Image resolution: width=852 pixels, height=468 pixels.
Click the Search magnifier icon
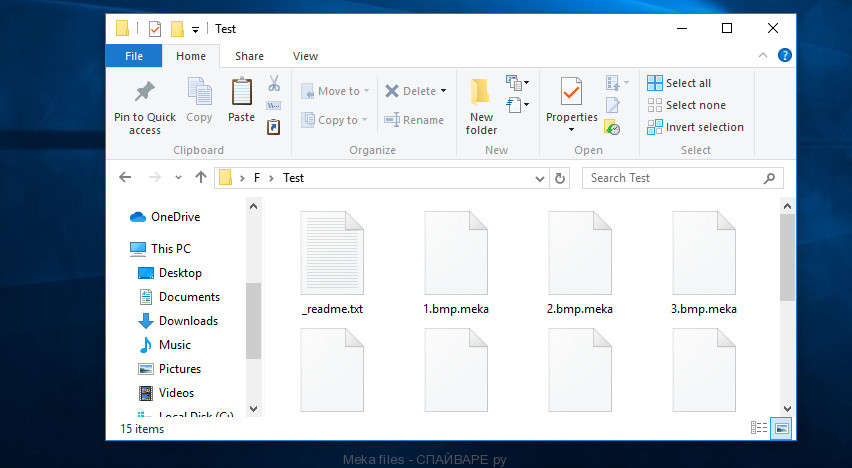click(x=769, y=178)
